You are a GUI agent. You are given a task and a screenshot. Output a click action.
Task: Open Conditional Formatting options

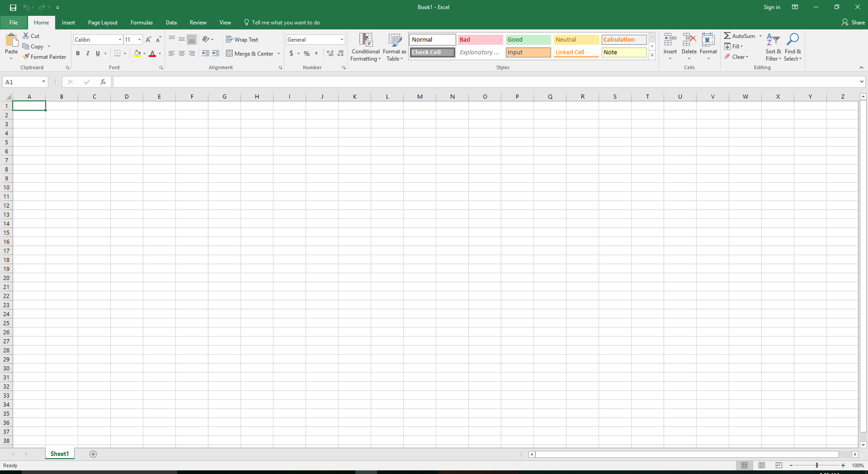365,47
